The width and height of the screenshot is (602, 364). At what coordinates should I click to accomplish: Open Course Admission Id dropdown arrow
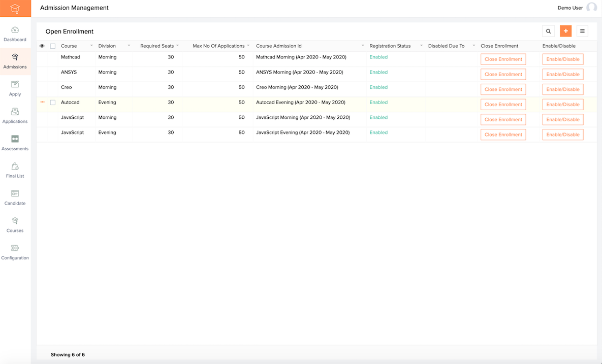pyautogui.click(x=363, y=46)
